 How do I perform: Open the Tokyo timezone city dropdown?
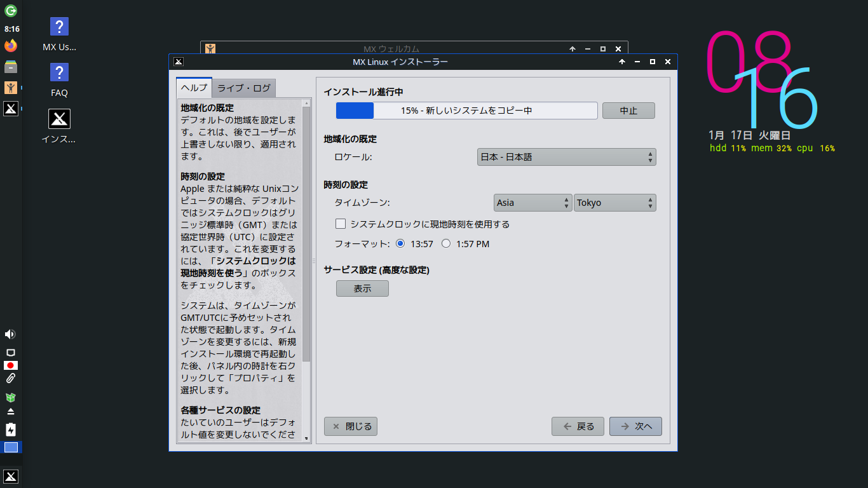coord(615,203)
